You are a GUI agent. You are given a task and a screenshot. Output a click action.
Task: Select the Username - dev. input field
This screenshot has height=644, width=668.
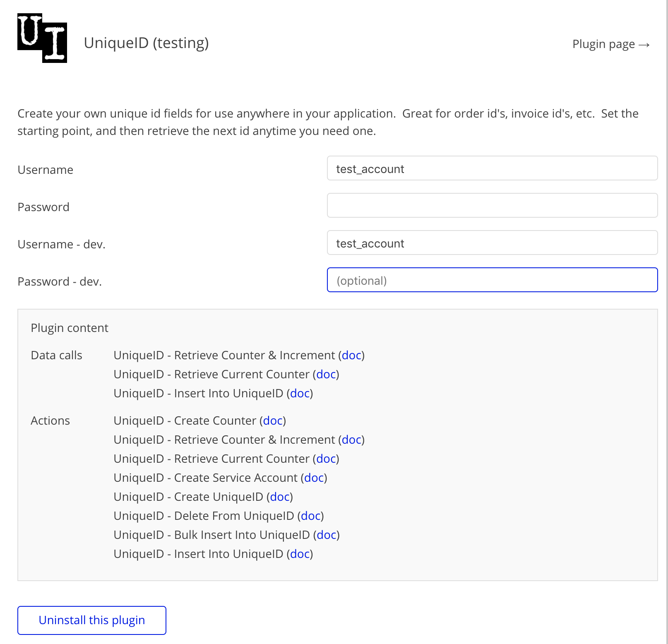pos(492,243)
